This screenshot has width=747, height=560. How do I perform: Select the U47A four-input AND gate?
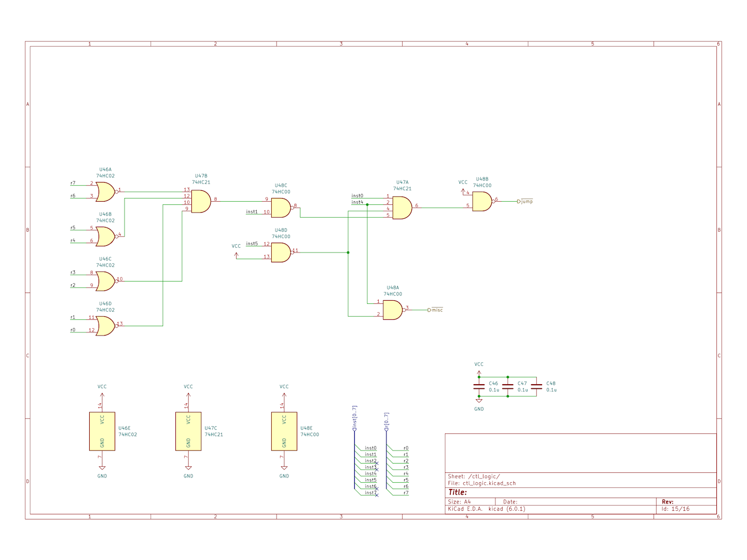click(x=402, y=207)
